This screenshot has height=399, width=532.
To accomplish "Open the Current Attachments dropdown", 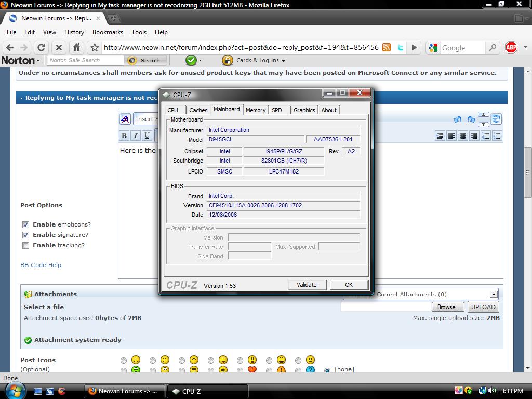I will pyautogui.click(x=494, y=294).
